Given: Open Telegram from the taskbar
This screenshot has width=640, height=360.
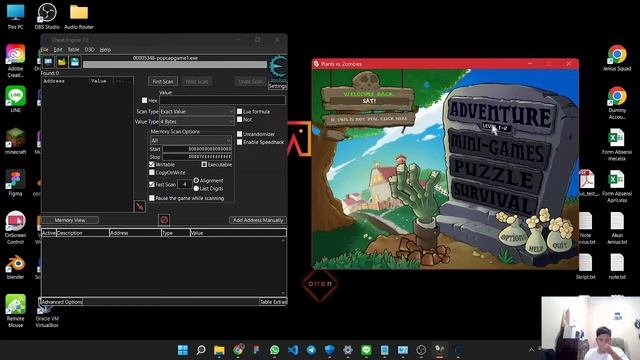Looking at the screenshot, I should pos(311,350).
